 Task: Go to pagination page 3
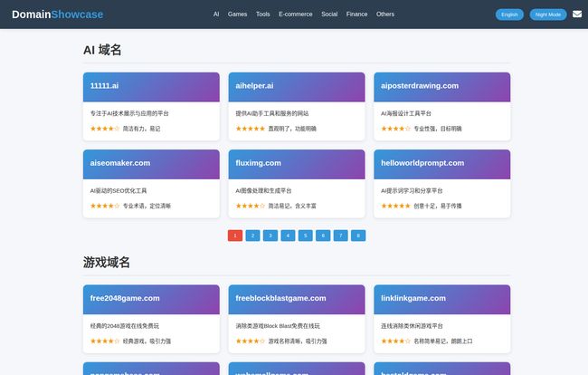(x=270, y=236)
